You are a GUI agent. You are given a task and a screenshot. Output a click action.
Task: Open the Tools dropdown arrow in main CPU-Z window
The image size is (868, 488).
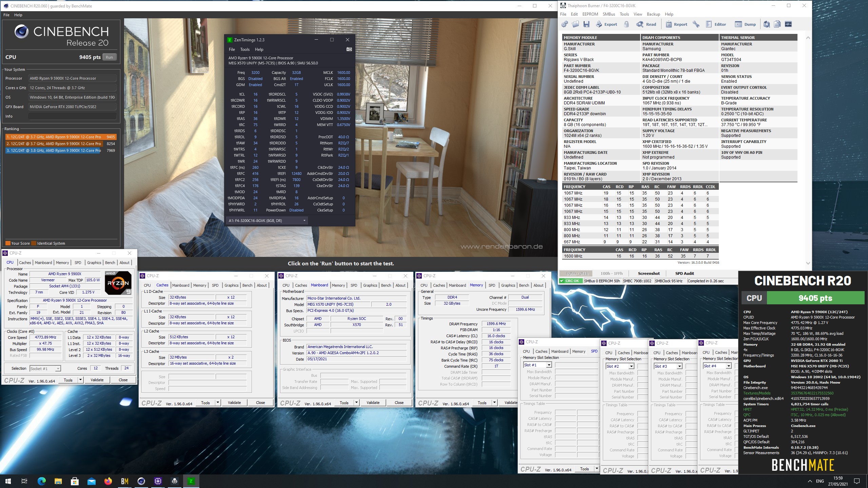tap(81, 380)
